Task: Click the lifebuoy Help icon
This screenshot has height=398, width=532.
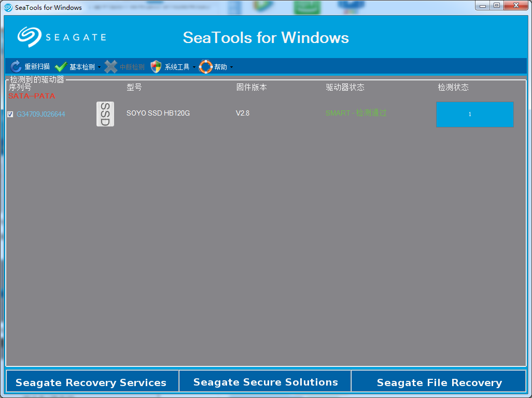Action: coord(206,66)
